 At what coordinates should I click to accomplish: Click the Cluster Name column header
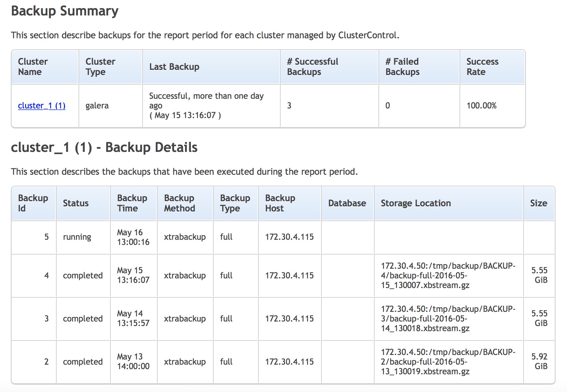(45, 67)
